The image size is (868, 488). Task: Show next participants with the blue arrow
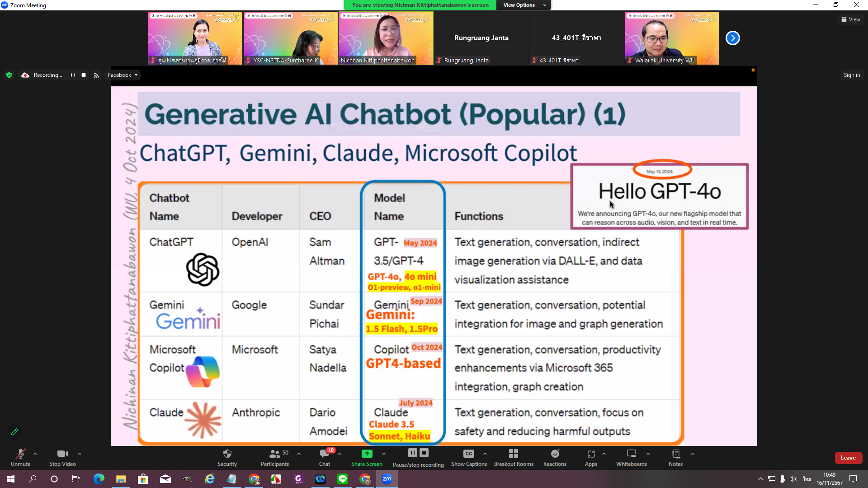[x=732, y=38]
